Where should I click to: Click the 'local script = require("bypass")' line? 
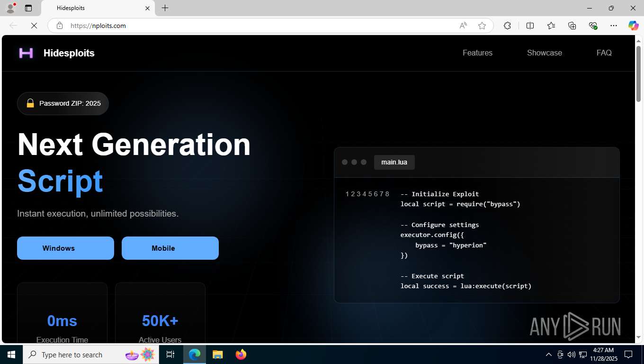coord(460,204)
